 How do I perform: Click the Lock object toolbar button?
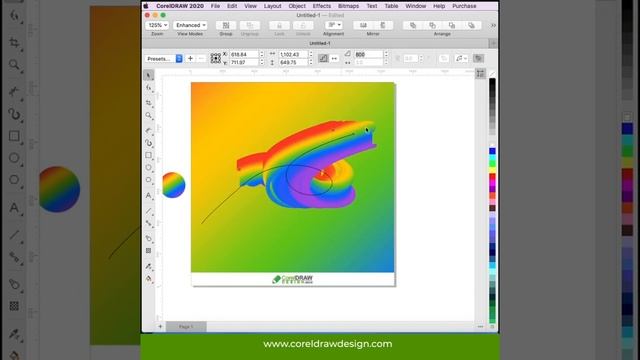[279, 25]
